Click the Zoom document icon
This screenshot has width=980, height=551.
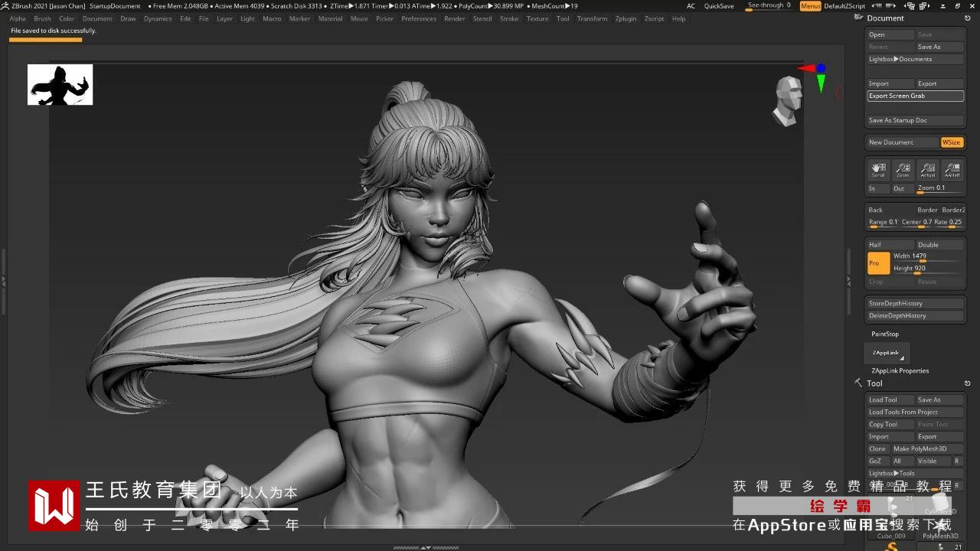(903, 169)
